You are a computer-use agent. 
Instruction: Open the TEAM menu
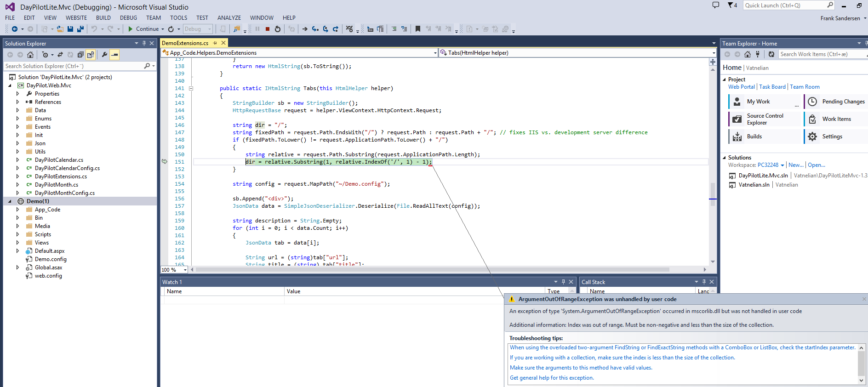pyautogui.click(x=154, y=18)
